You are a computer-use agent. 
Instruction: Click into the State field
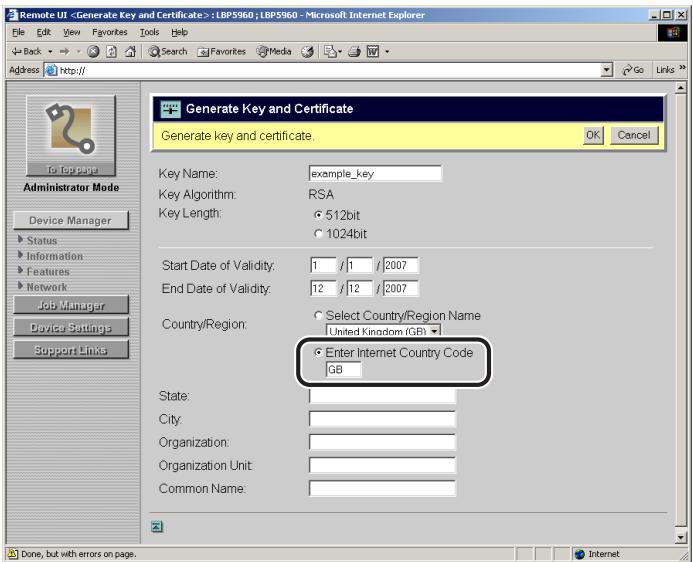pos(382,396)
